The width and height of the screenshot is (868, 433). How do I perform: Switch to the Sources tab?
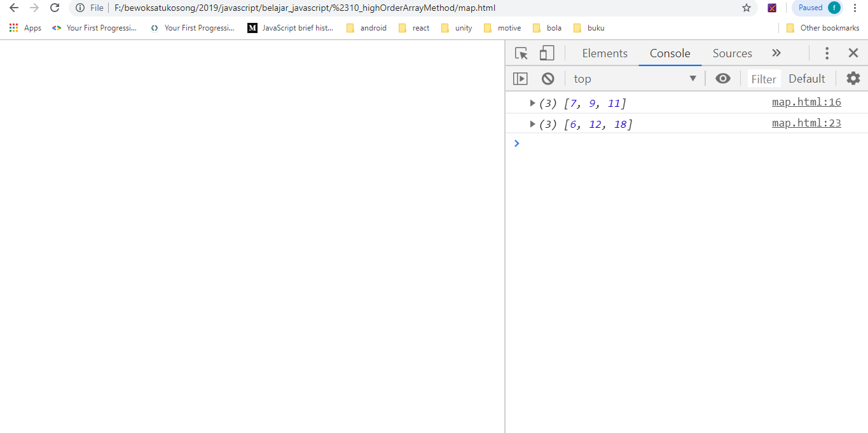[x=732, y=53]
